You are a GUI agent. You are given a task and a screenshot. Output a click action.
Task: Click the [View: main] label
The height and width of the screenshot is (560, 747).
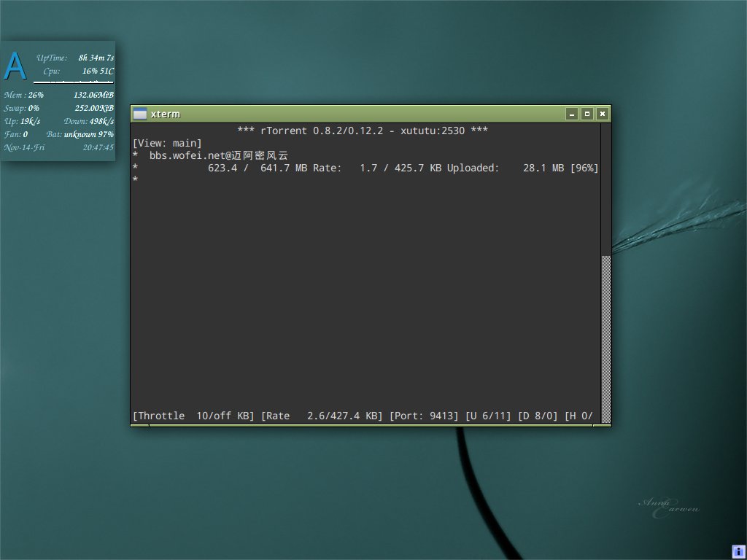tap(167, 143)
